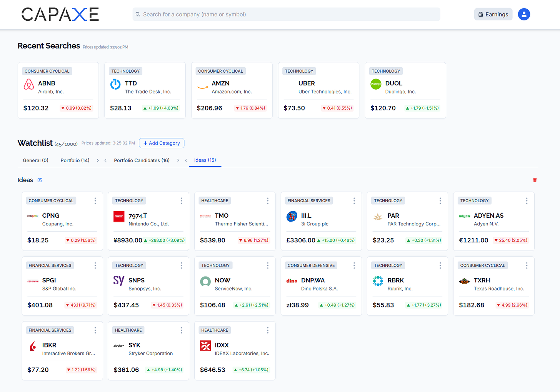Open the 7974.T card options menu
The image size is (560, 392).
pos(181,201)
